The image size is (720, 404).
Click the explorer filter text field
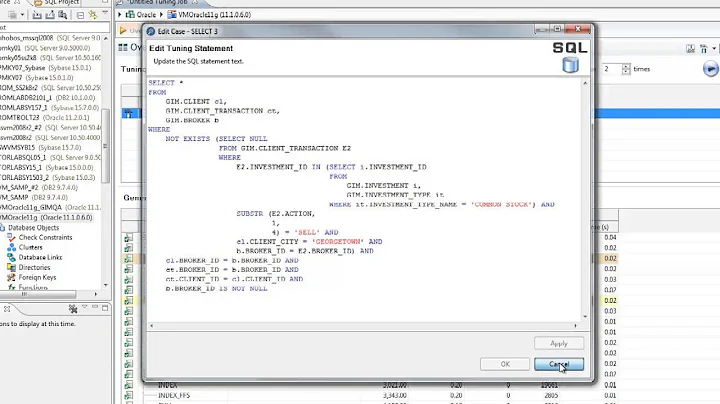pos(54,28)
